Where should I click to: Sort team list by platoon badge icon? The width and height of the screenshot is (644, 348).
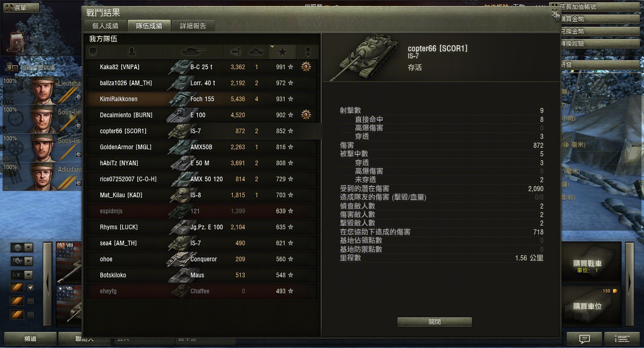pyautogui.click(x=93, y=51)
